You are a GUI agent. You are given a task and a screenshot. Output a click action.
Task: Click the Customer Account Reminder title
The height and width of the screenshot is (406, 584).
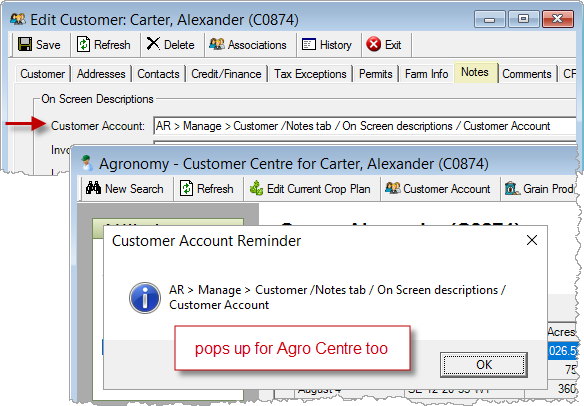[x=206, y=241]
